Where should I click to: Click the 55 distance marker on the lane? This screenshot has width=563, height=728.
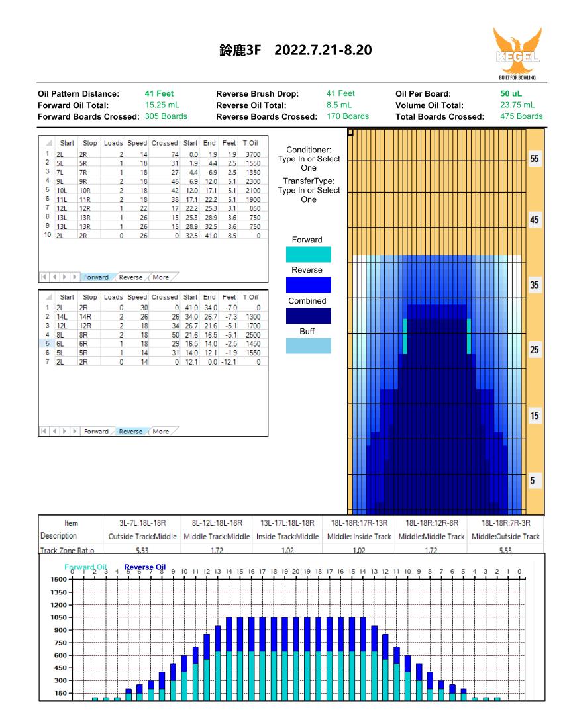[x=535, y=159]
